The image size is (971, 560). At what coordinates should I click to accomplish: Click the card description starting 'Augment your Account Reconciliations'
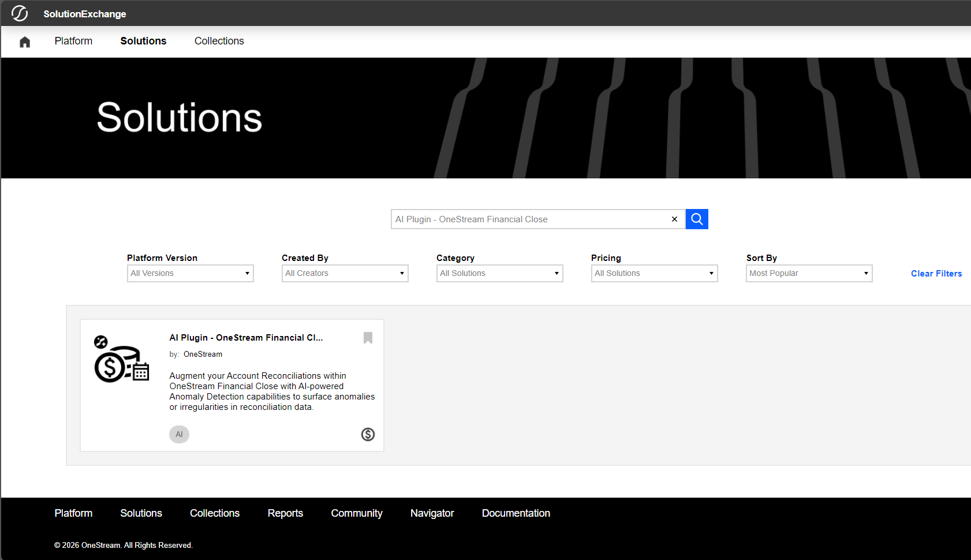pyautogui.click(x=272, y=391)
